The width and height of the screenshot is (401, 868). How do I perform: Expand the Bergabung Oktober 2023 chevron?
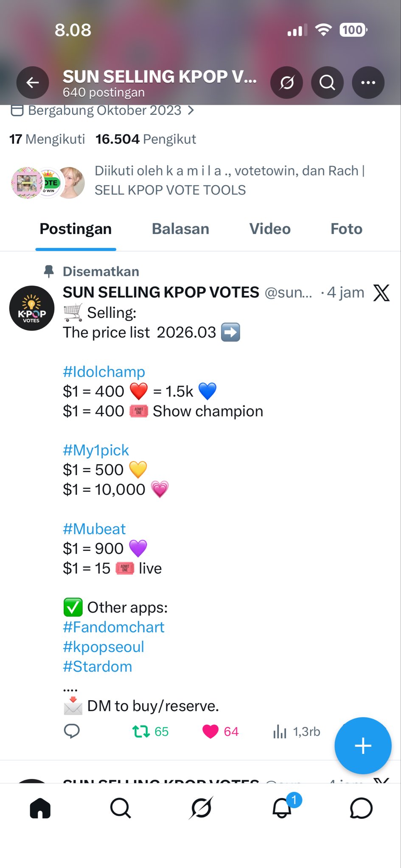[191, 111]
